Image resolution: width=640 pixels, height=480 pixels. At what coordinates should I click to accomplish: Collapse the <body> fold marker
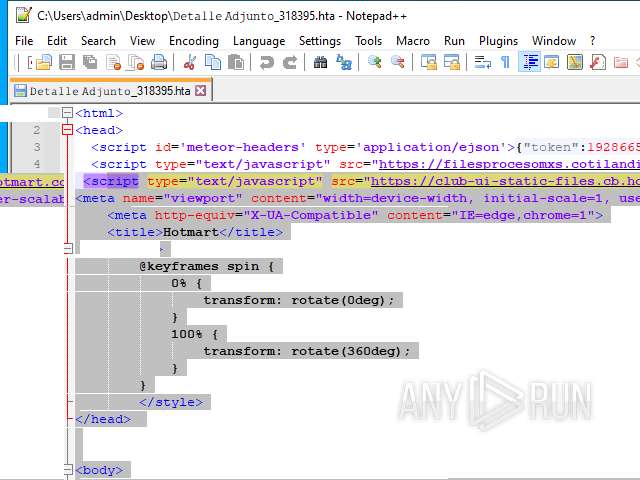click(68, 469)
